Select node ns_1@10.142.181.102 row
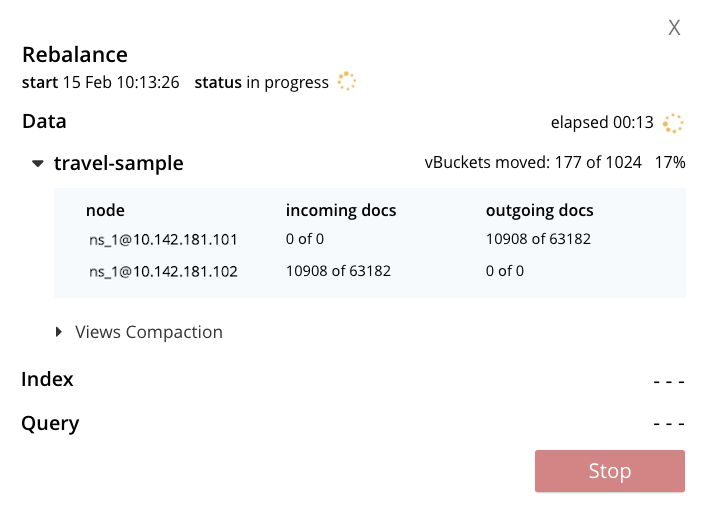The width and height of the screenshot is (706, 507). click(162, 270)
